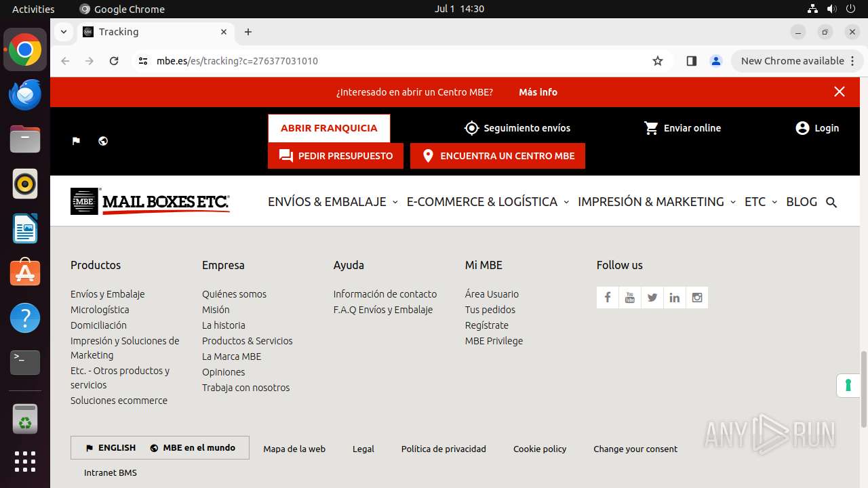The height and width of the screenshot is (488, 868).
Task: Open Cookie policy link
Action: 540,449
